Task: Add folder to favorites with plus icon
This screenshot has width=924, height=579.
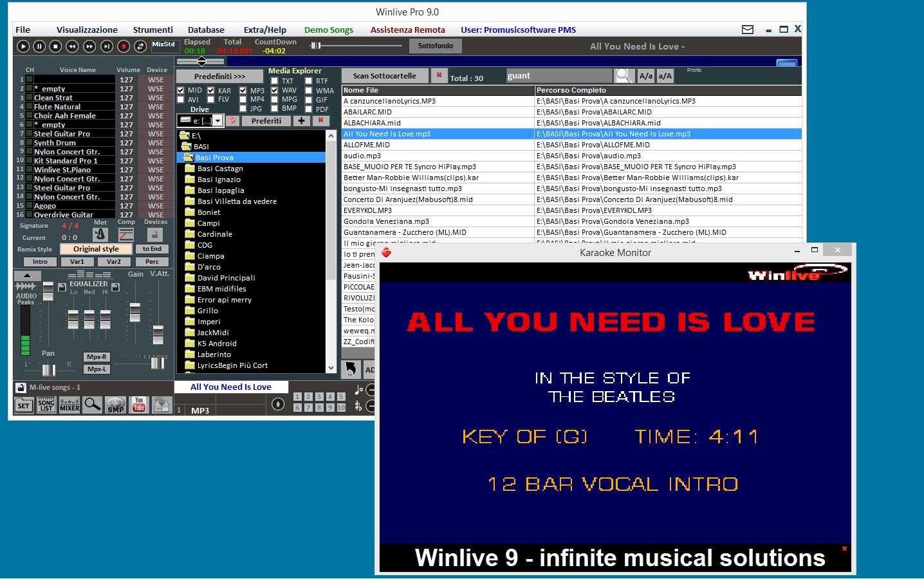Action: click(301, 121)
